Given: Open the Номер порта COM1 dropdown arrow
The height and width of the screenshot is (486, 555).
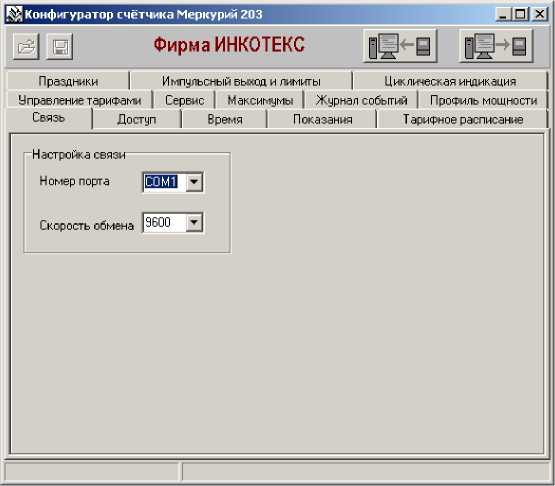Looking at the screenshot, I should tap(194, 182).
